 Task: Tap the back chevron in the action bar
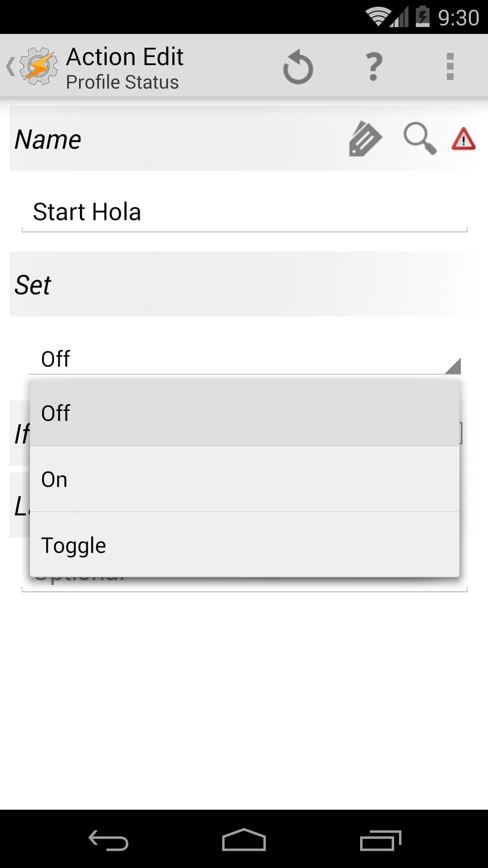pos(11,66)
